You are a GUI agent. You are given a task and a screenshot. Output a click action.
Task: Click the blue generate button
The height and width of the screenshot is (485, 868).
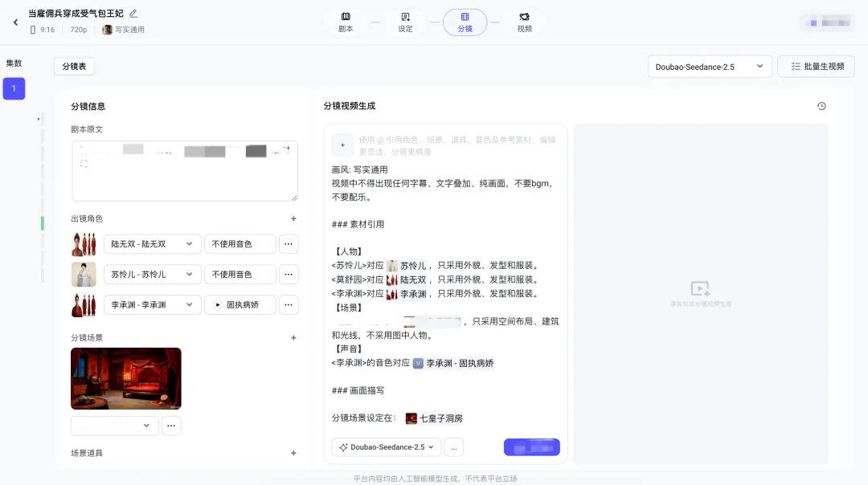coord(531,446)
